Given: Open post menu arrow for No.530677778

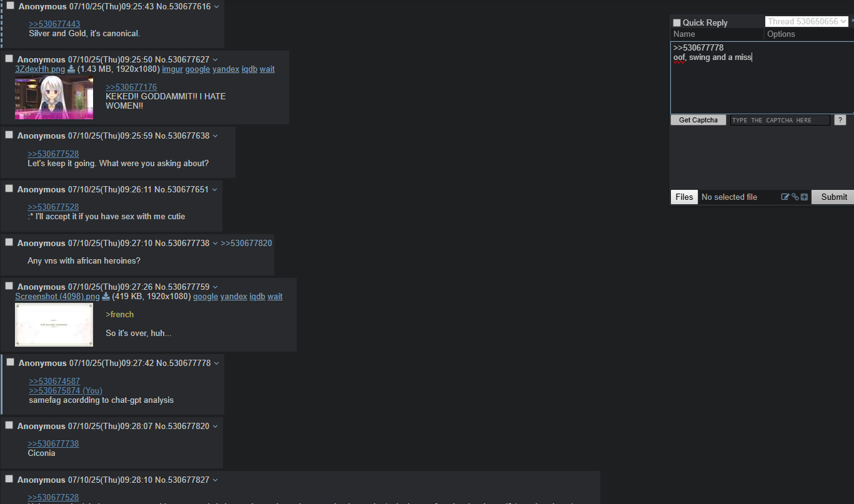Looking at the screenshot, I should 217,363.
